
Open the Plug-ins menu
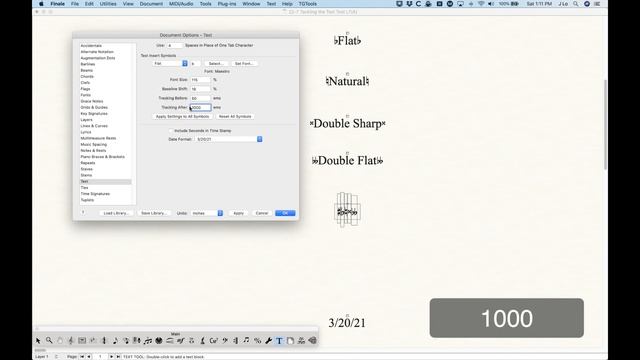227,4
